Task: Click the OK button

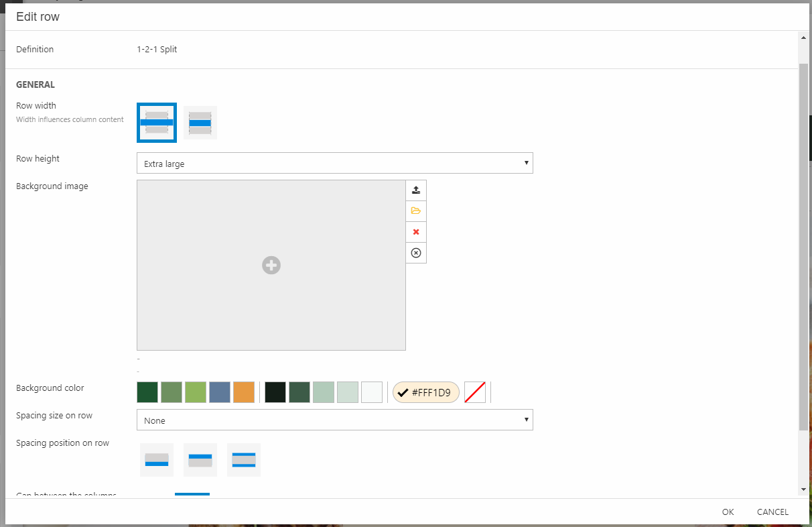Action: coord(728,512)
